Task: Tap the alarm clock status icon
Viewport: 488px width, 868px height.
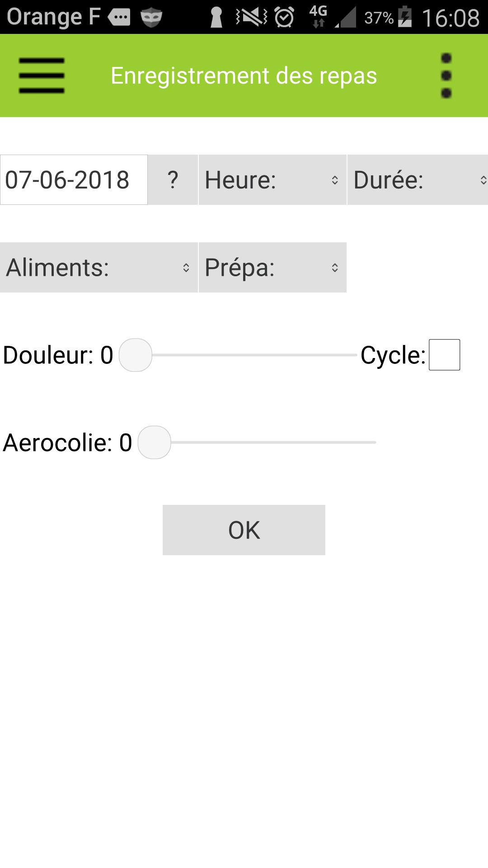Action: pos(284,18)
